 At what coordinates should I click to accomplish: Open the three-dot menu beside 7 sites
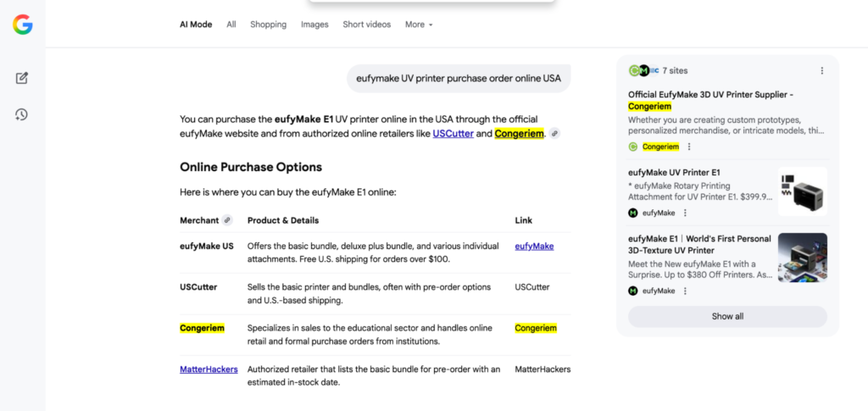[822, 71]
